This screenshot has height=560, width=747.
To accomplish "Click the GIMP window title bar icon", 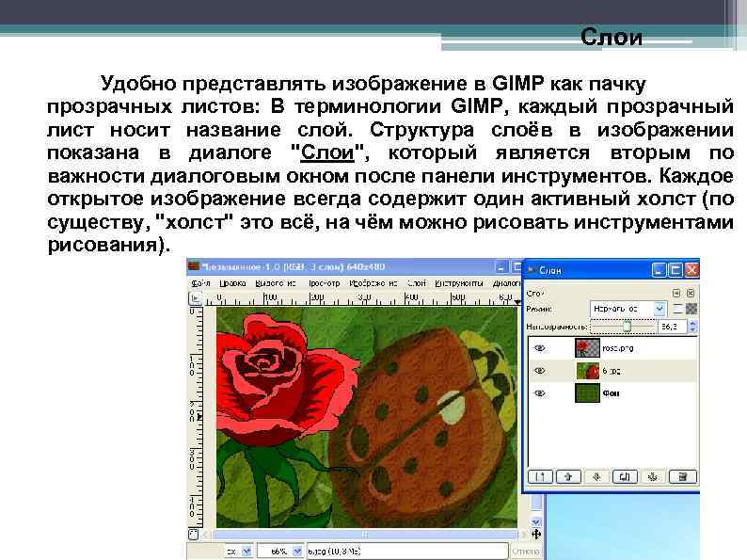I will (x=194, y=266).
